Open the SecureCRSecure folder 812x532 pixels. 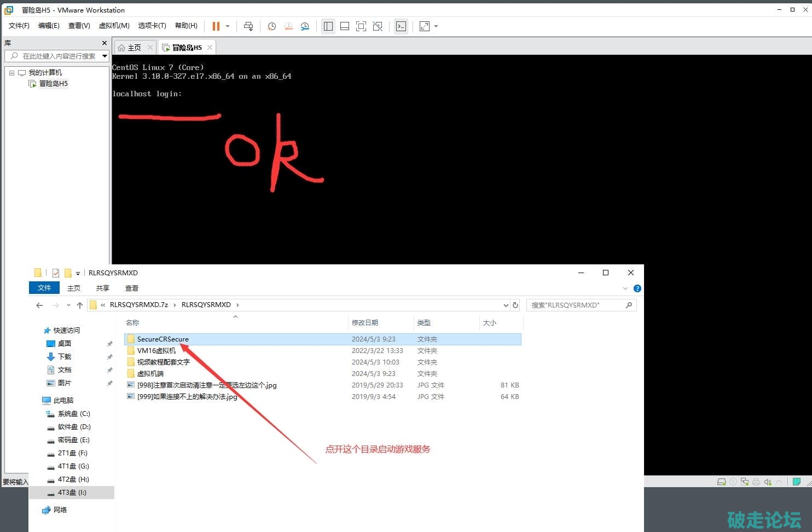pyautogui.click(x=163, y=339)
